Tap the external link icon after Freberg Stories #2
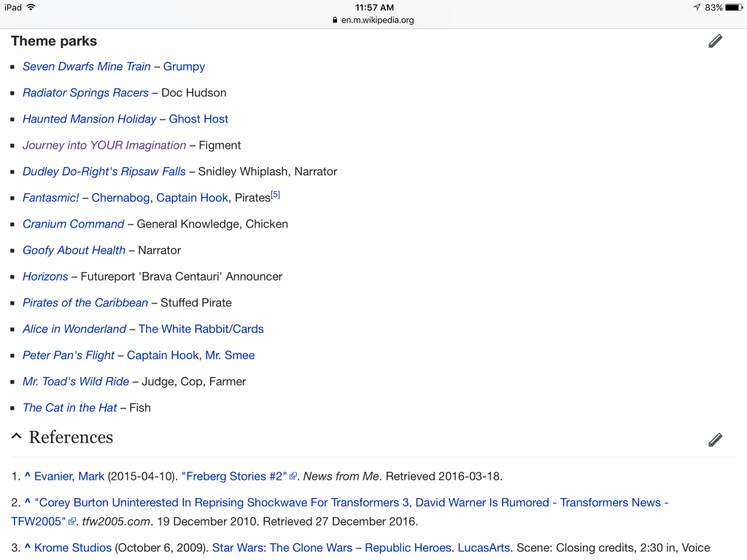This screenshot has width=747, height=560. point(293,477)
